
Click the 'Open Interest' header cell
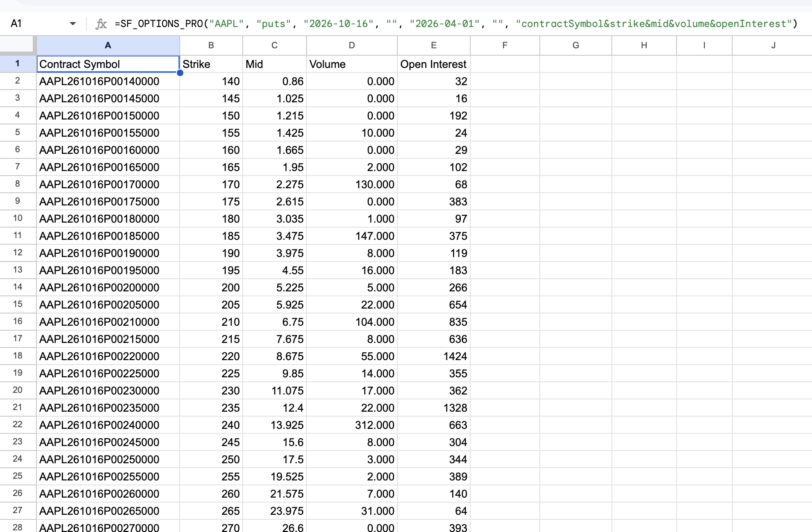tap(434, 64)
